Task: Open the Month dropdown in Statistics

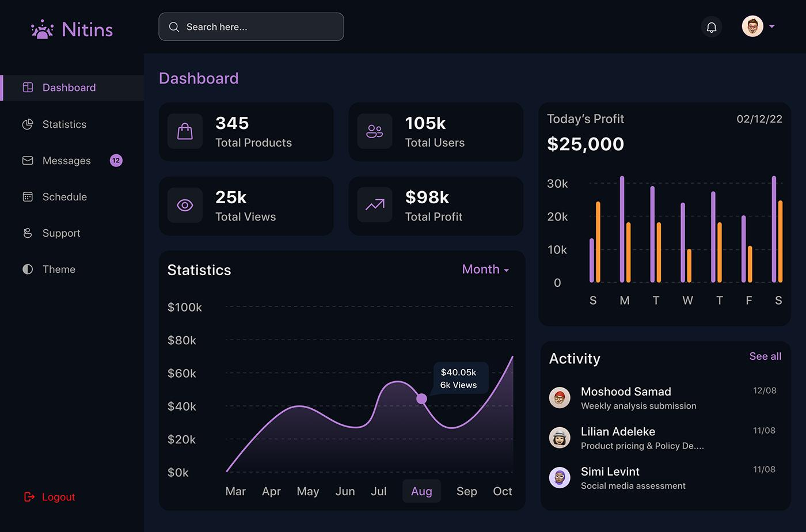Action: (485, 269)
